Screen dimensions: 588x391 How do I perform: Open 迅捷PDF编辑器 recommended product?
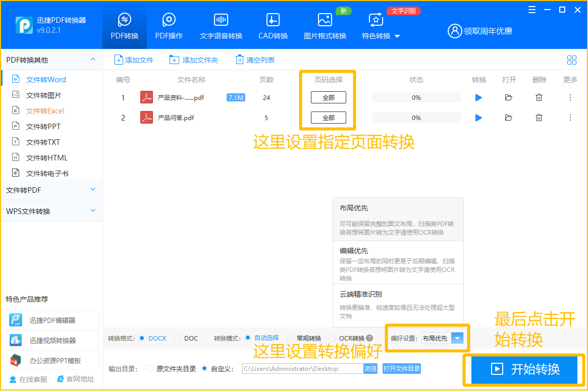tap(51, 320)
